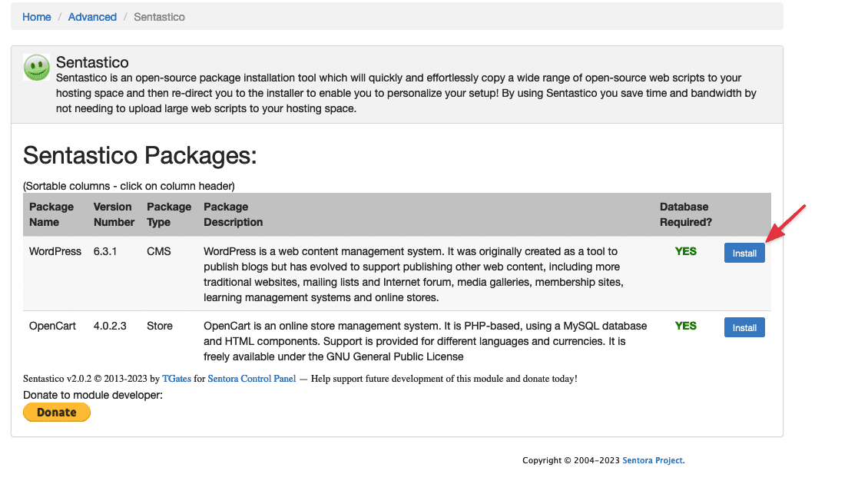Go to the Home breadcrumb link

37,17
